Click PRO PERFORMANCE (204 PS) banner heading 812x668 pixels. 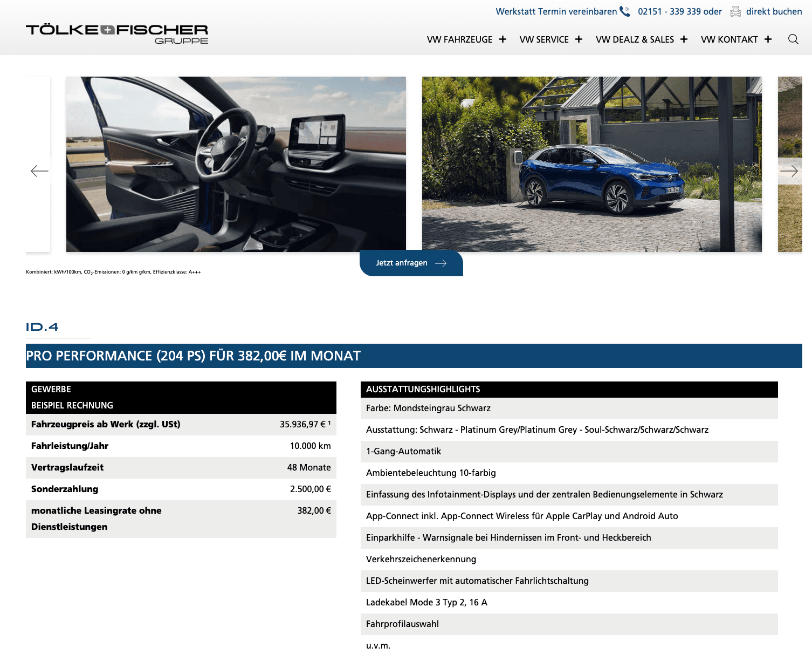(194, 356)
